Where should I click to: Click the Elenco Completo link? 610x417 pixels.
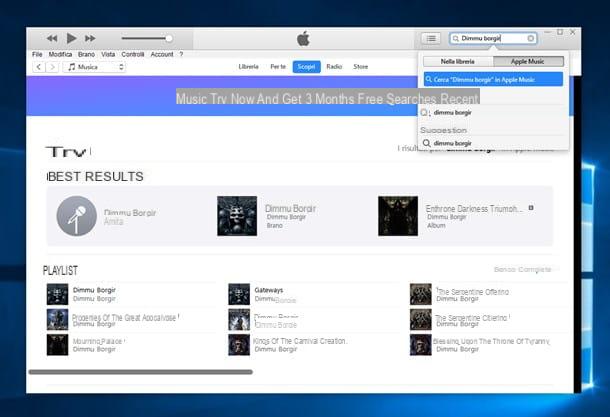(x=522, y=269)
